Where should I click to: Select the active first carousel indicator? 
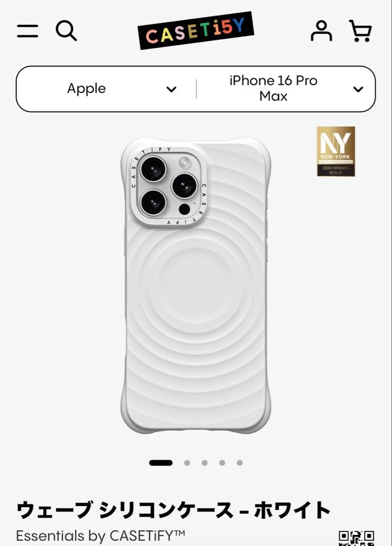[161, 463]
